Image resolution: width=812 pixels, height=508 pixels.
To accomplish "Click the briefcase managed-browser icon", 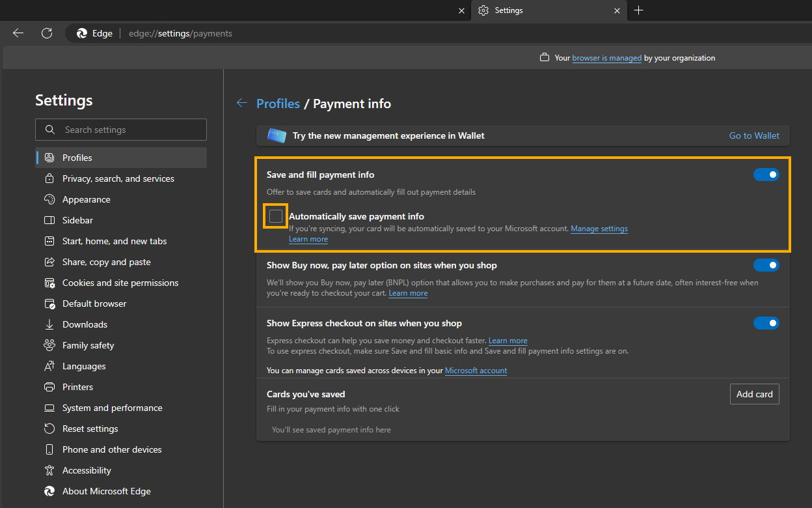I will [x=545, y=58].
